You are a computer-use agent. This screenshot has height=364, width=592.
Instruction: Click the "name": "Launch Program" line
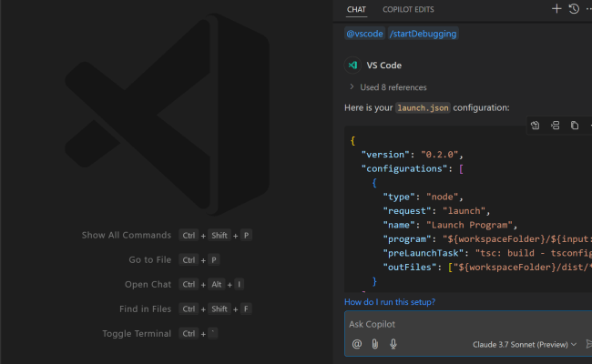click(450, 225)
